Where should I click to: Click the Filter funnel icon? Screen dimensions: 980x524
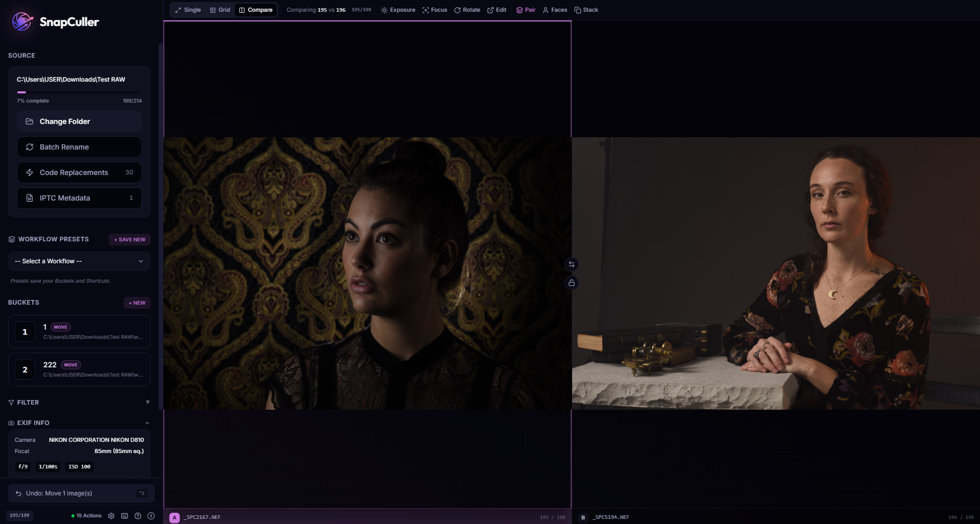11,403
